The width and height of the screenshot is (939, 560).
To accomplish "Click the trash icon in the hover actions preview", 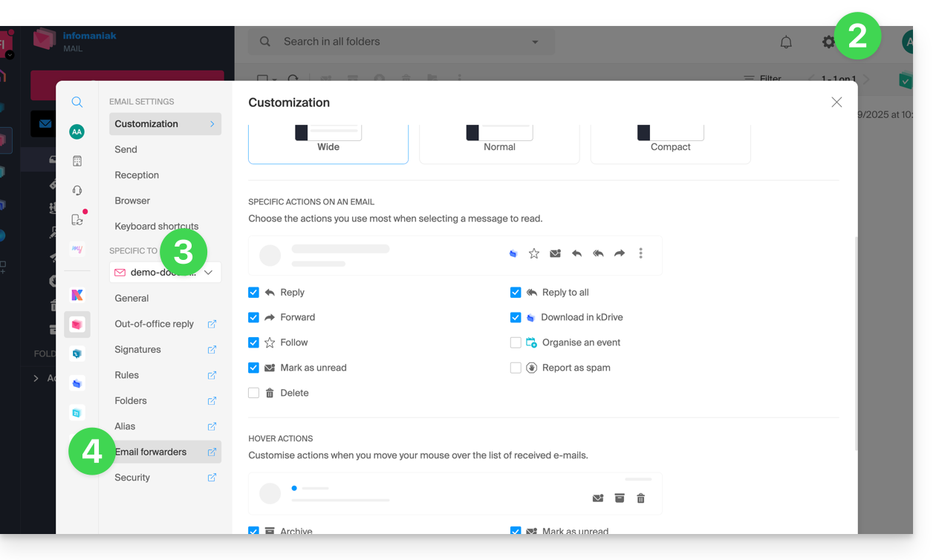I will pyautogui.click(x=640, y=498).
